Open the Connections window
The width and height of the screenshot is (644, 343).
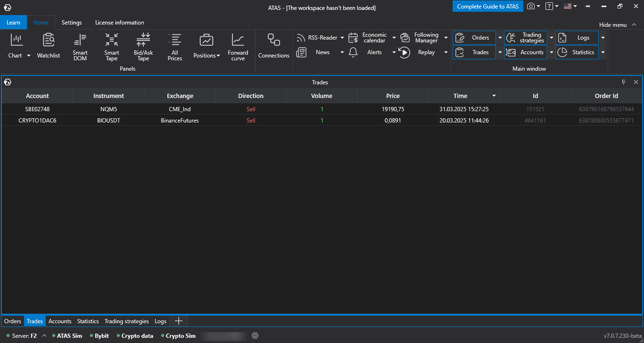click(x=274, y=46)
